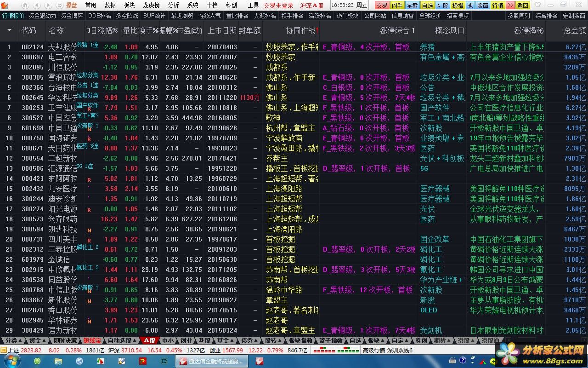The image size is (588, 368).
Task: Click the 板指 button
Action: 458,6
